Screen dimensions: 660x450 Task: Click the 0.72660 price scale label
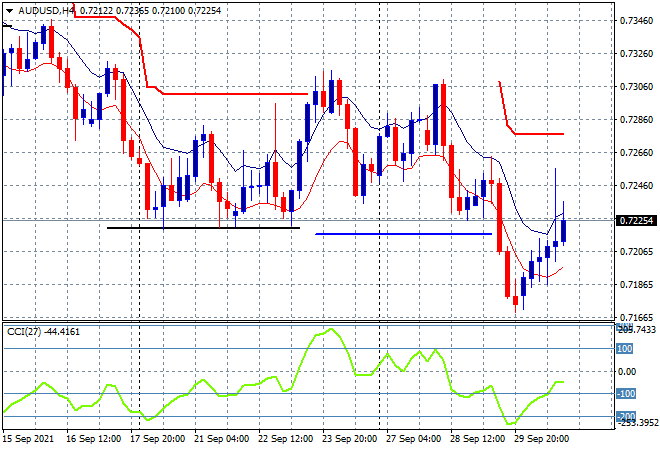pos(636,152)
